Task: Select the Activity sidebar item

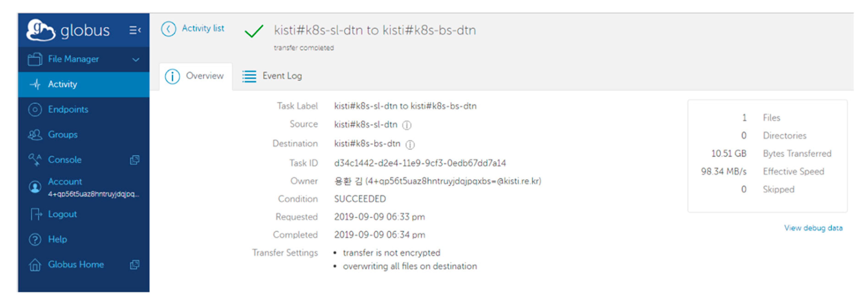Action: click(x=62, y=84)
